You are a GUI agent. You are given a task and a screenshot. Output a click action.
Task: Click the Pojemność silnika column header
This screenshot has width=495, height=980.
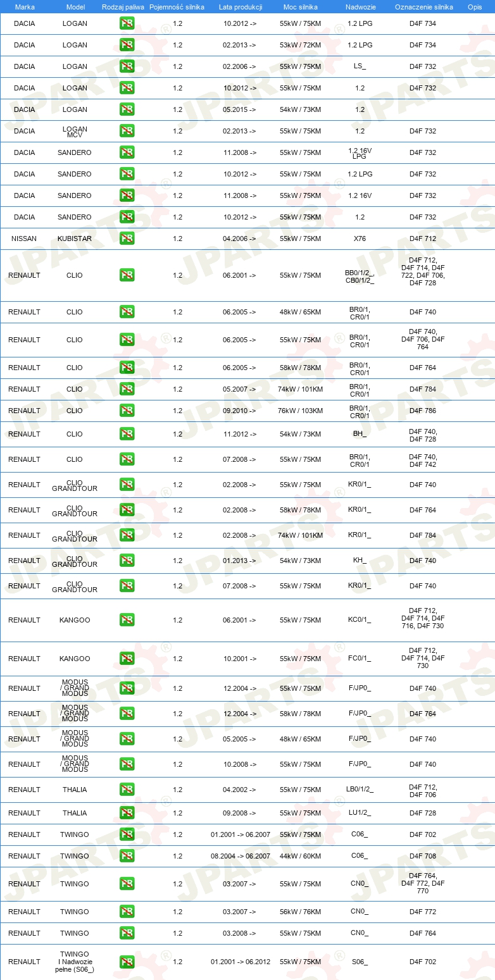(x=177, y=6)
